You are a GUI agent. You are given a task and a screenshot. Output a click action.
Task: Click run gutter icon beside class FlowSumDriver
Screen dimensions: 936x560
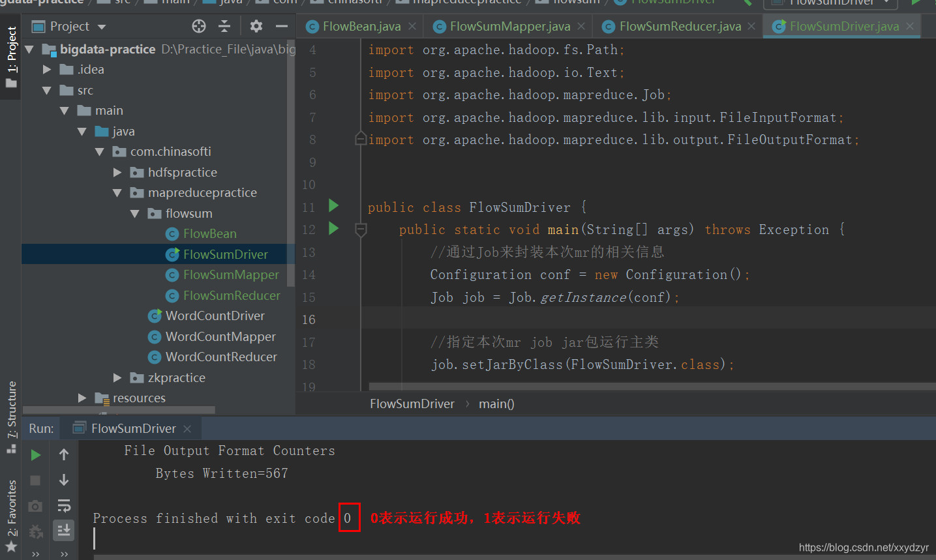tap(333, 206)
